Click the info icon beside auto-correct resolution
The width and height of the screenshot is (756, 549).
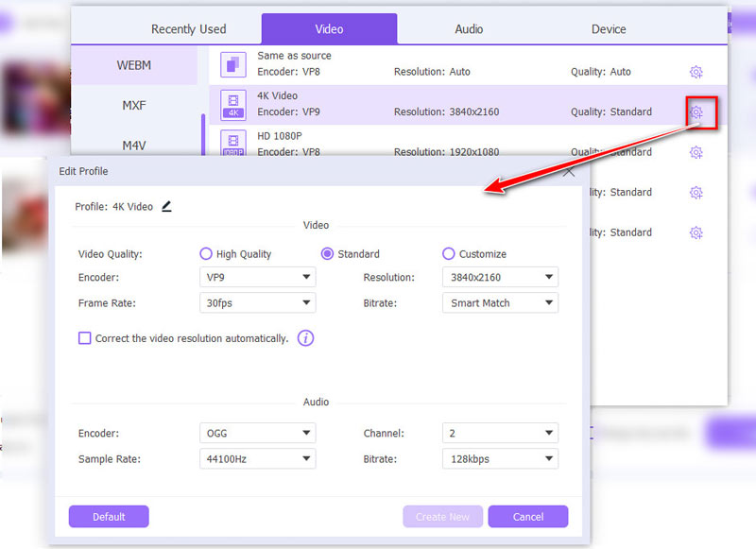305,338
